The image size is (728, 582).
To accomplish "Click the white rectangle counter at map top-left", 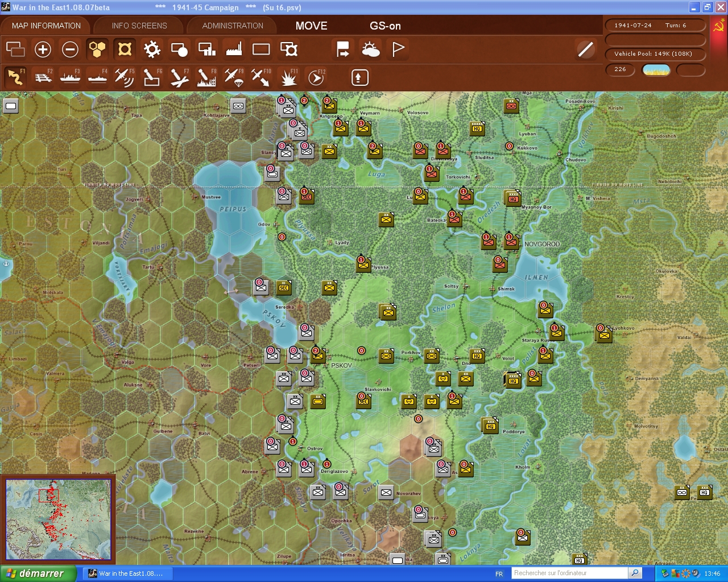I will pyautogui.click(x=11, y=106).
